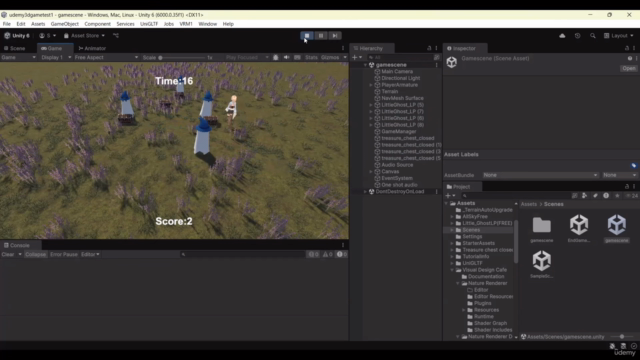Pause the running game

[321, 36]
